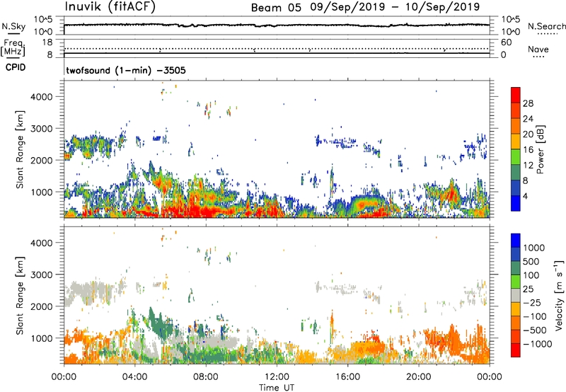Click the gray segment in Velocity colorbar
Image resolution: width=566 pixels, height=392 pixels.
coord(516,295)
